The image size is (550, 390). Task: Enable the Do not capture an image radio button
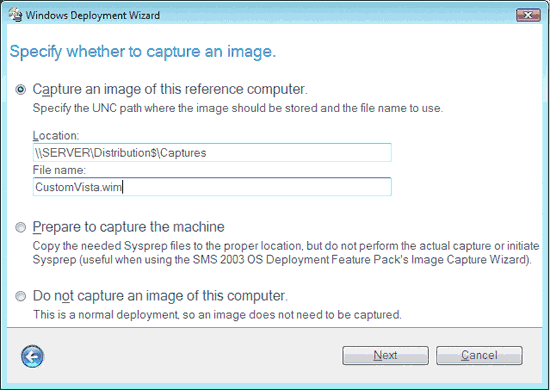[x=20, y=296]
